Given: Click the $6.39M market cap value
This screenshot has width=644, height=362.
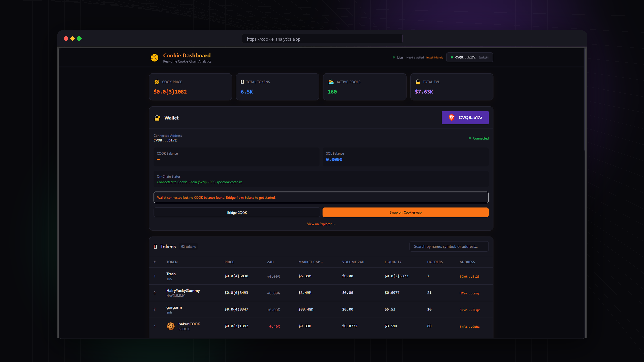Looking at the screenshot, I should point(305,276).
